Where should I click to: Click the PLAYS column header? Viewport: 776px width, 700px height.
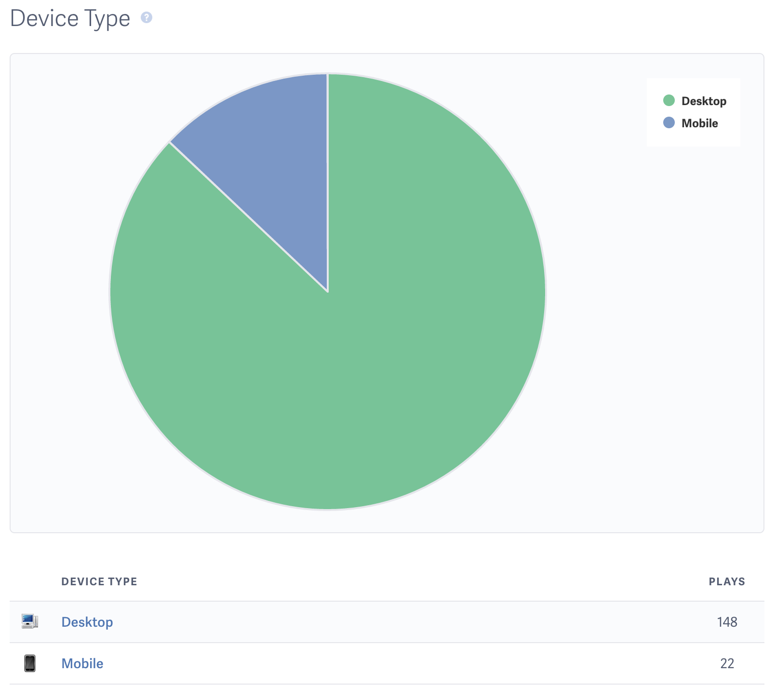727,581
